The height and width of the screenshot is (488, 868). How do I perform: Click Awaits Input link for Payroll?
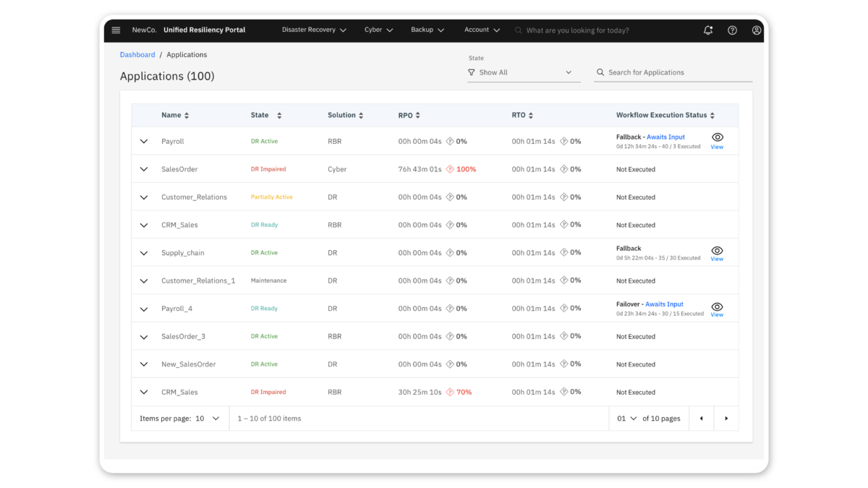click(x=665, y=137)
